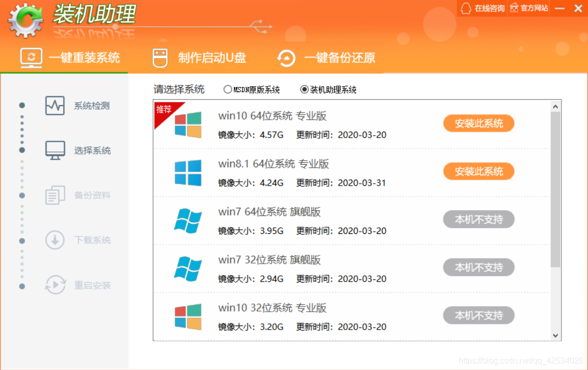Click the 镜像大小: 3.20G text
This screenshot has width=588, height=370.
(x=251, y=327)
